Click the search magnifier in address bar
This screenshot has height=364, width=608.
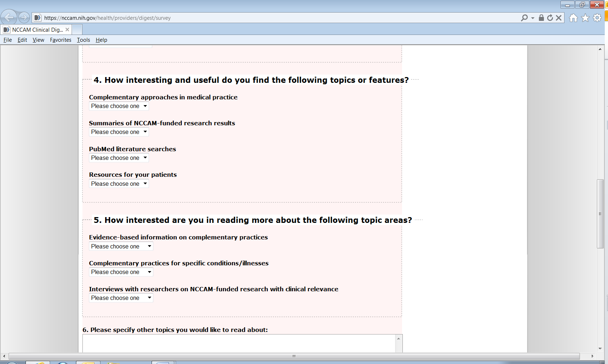524,18
